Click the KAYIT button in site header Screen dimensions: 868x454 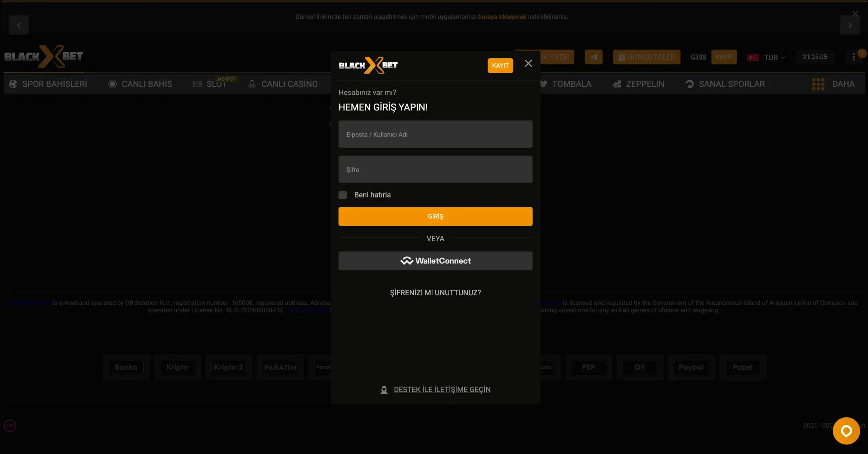tap(724, 57)
